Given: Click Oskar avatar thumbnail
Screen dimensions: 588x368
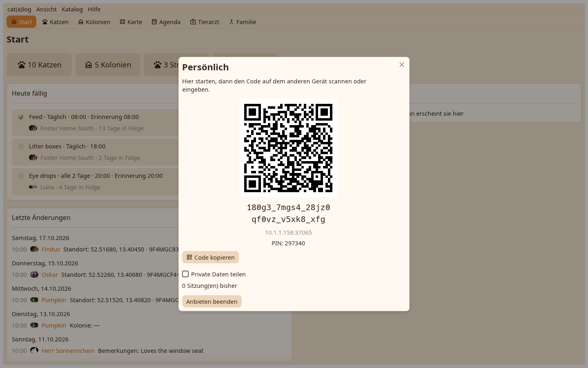Looking at the screenshot, I should point(34,274).
